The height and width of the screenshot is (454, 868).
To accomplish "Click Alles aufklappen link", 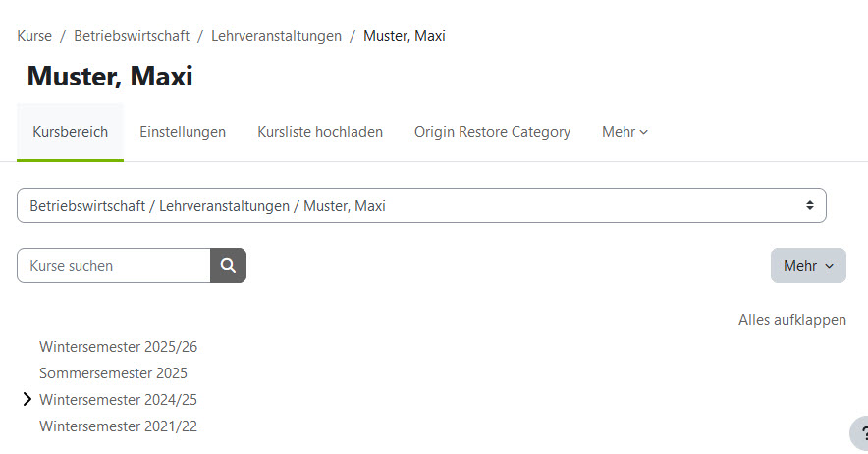I will coord(791,320).
